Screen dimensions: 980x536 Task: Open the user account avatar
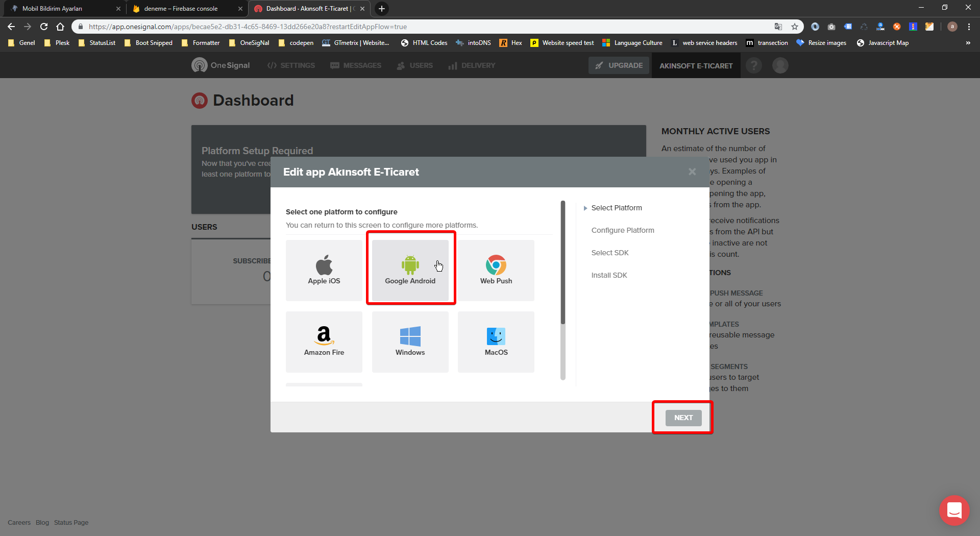[x=780, y=65]
